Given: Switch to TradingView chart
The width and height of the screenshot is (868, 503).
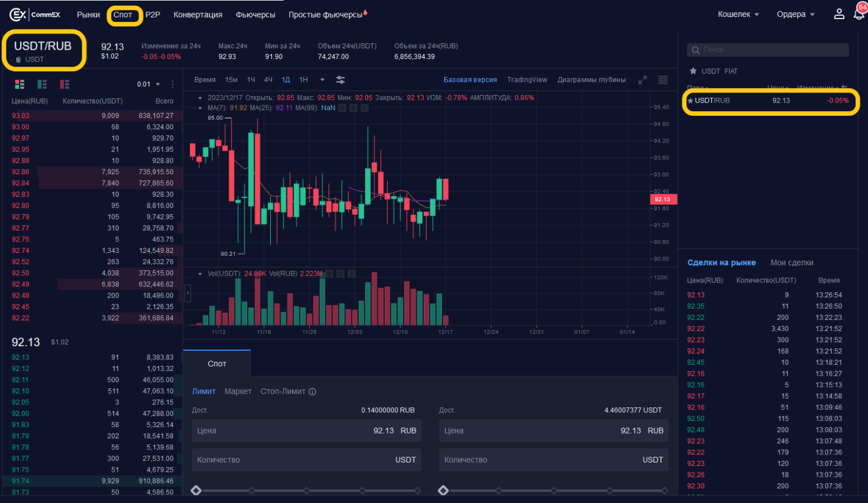Looking at the screenshot, I should [x=527, y=80].
